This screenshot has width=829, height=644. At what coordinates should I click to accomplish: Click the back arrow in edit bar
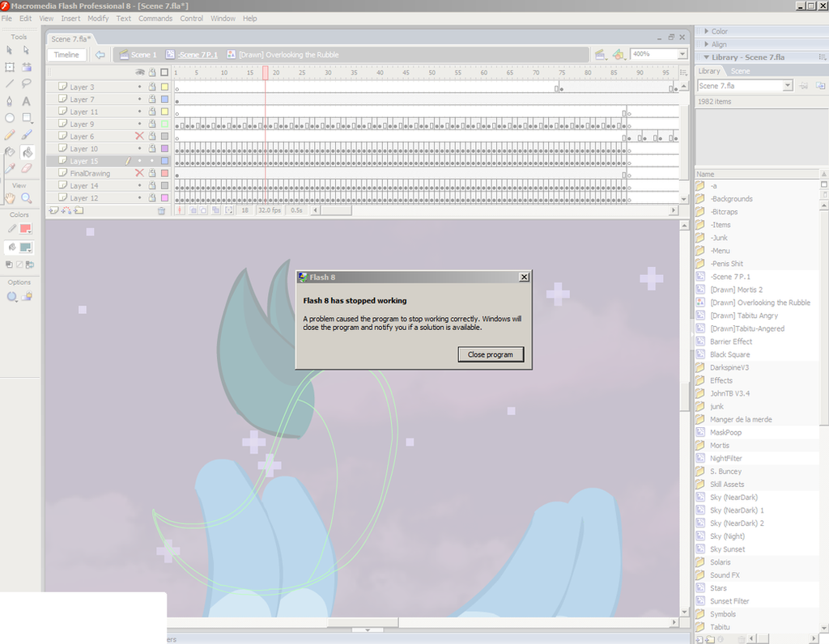(100, 54)
